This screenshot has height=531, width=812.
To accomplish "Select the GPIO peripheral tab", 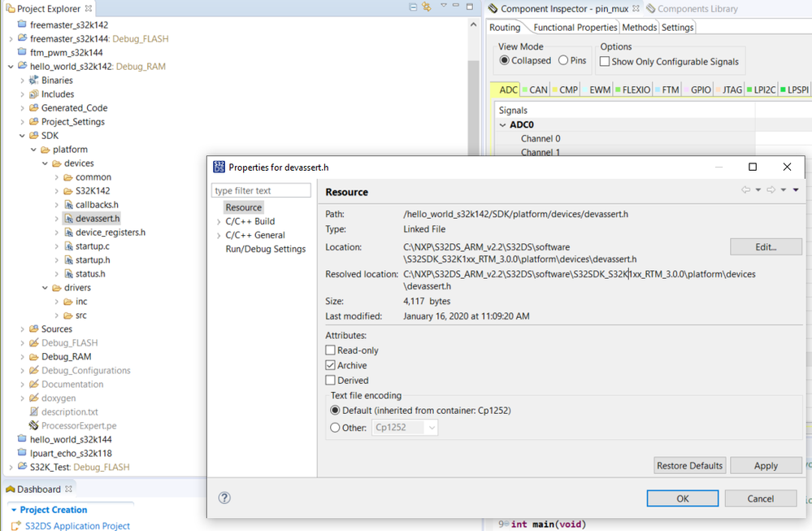I will click(697, 89).
